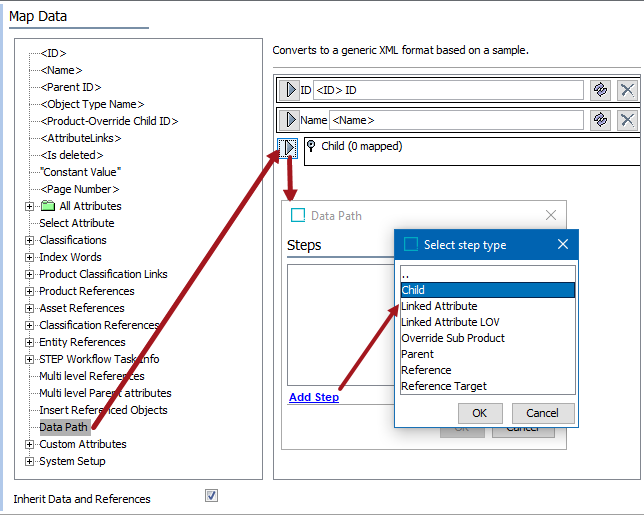This screenshot has height=515, width=644.
Task: Click the transform icon on the ID row
Action: coord(600,90)
